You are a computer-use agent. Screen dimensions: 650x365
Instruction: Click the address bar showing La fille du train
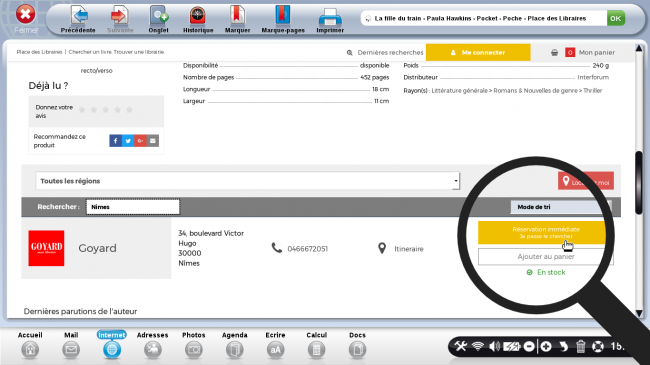(483, 18)
